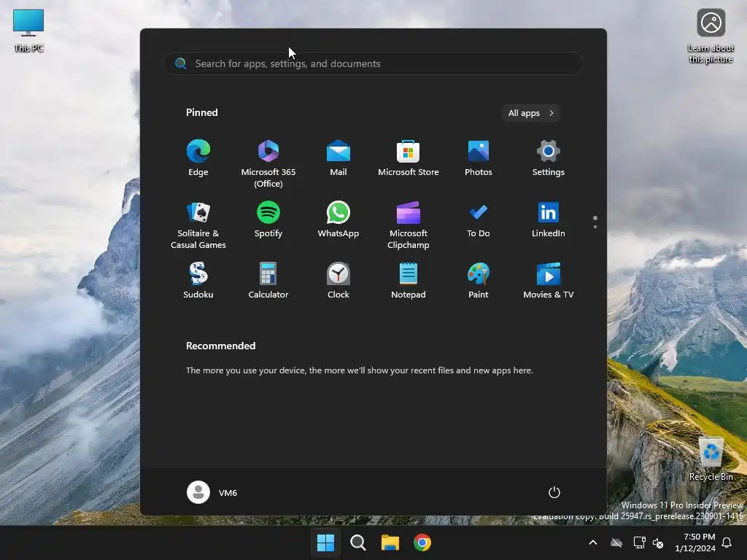Launch the Clock app
747x560 pixels.
tap(338, 281)
